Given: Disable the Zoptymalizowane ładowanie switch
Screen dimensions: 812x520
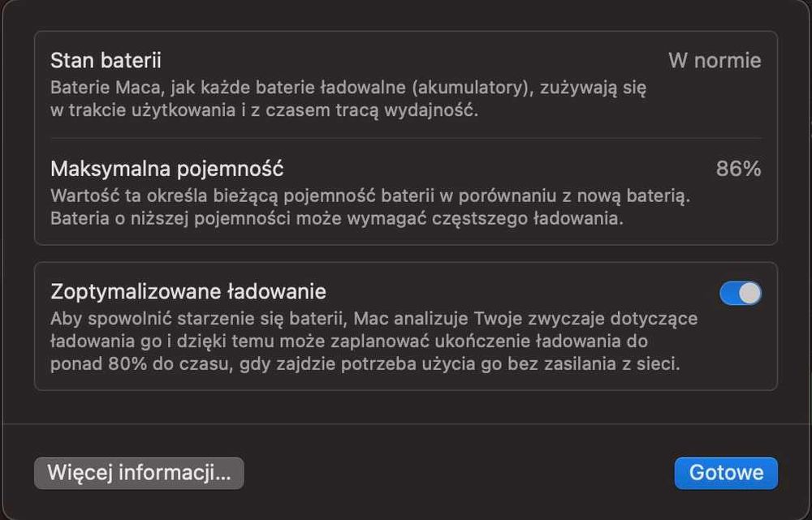Looking at the screenshot, I should pos(740,293).
